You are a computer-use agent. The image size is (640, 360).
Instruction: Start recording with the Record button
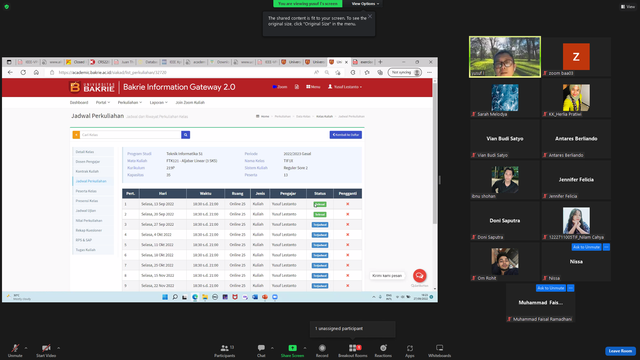(322, 350)
